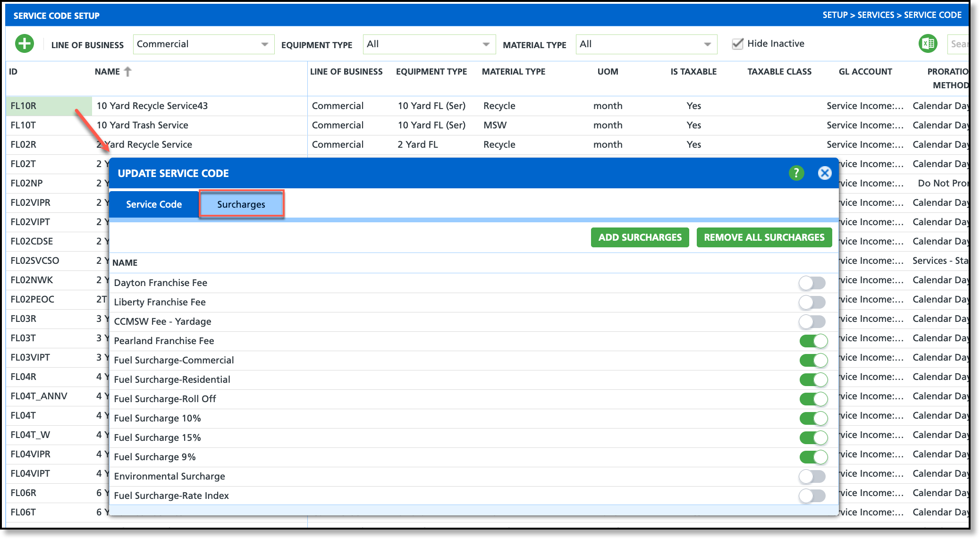Select the Surcharges tab
This screenshot has width=980, height=539.
(241, 204)
